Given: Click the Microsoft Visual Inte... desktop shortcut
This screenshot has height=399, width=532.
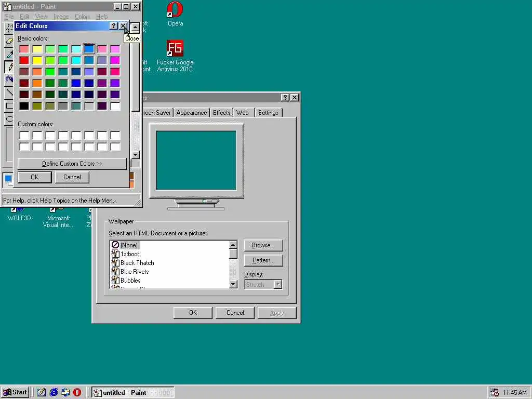Looking at the screenshot, I should coord(58,218).
